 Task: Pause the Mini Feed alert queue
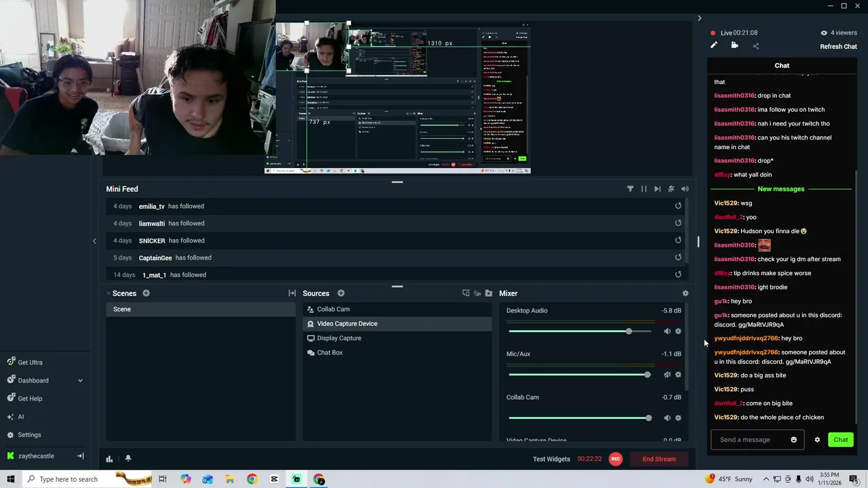point(644,189)
